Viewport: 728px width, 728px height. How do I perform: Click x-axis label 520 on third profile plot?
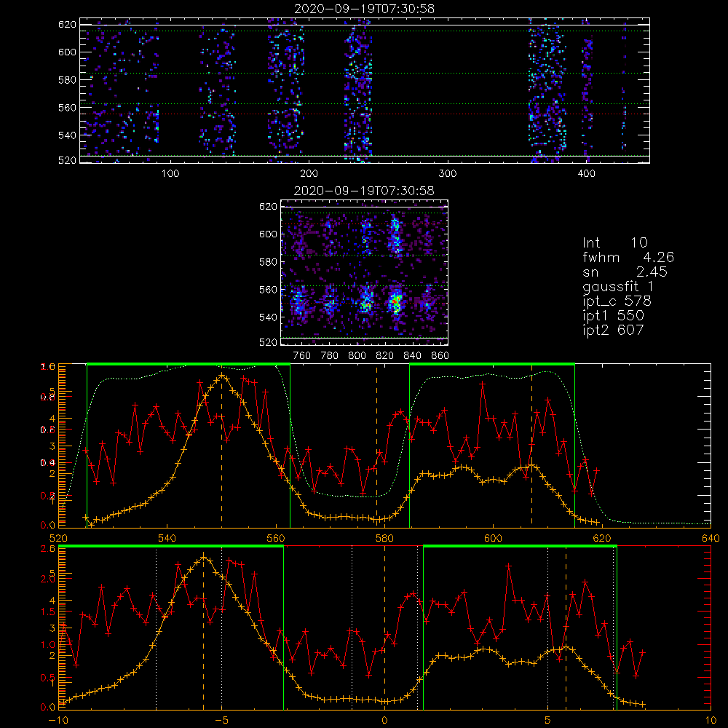58,538
